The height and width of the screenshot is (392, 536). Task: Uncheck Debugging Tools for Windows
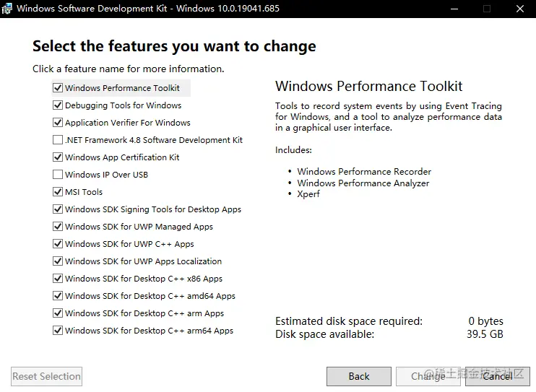tap(58, 105)
